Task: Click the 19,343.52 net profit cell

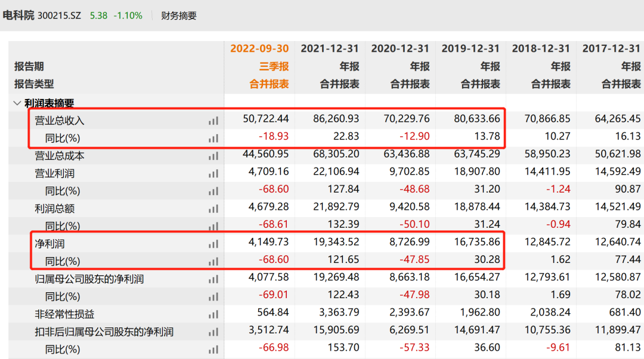Action: pyautogui.click(x=336, y=243)
